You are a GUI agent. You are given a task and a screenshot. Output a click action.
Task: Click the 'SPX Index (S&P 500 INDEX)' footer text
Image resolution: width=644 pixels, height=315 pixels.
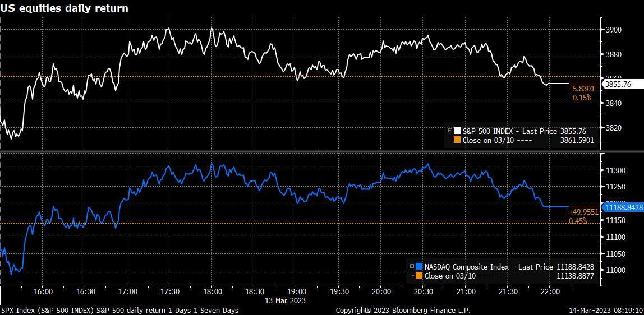(46, 310)
